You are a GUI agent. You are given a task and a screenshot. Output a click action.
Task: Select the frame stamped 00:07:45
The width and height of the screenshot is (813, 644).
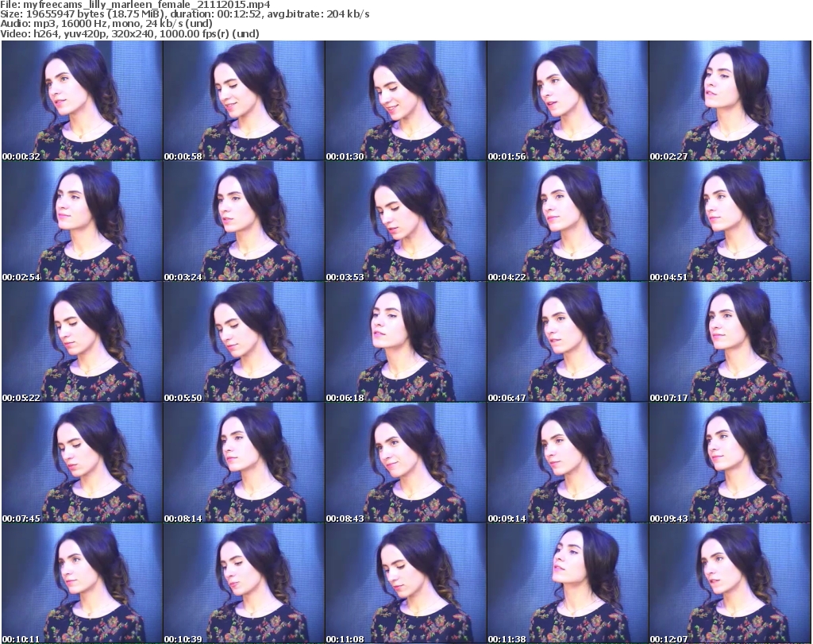point(82,463)
